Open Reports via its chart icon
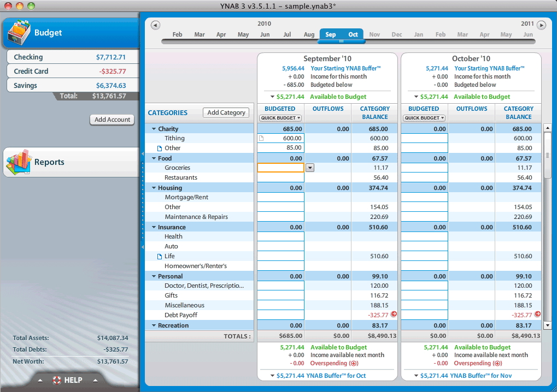The height and width of the screenshot is (392, 557). [18, 162]
